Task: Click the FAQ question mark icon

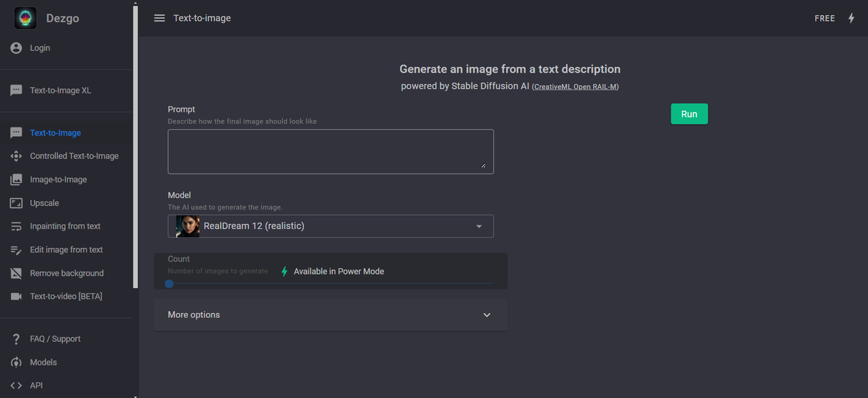Action: pyautogui.click(x=16, y=339)
